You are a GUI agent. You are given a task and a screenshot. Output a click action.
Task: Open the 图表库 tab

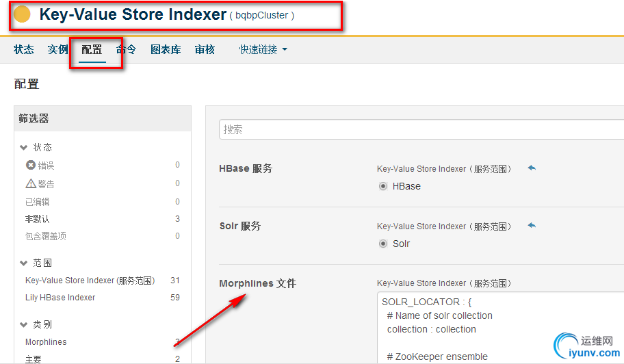pyautogui.click(x=166, y=49)
